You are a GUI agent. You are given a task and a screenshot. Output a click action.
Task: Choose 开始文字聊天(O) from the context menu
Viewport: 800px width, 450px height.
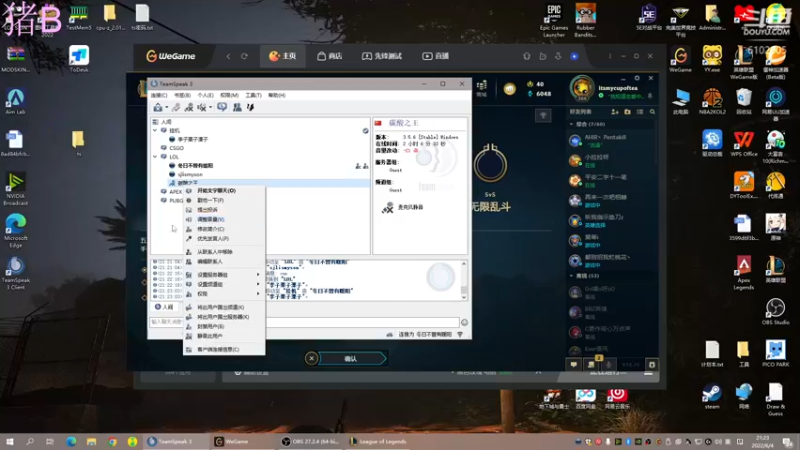click(x=224, y=190)
